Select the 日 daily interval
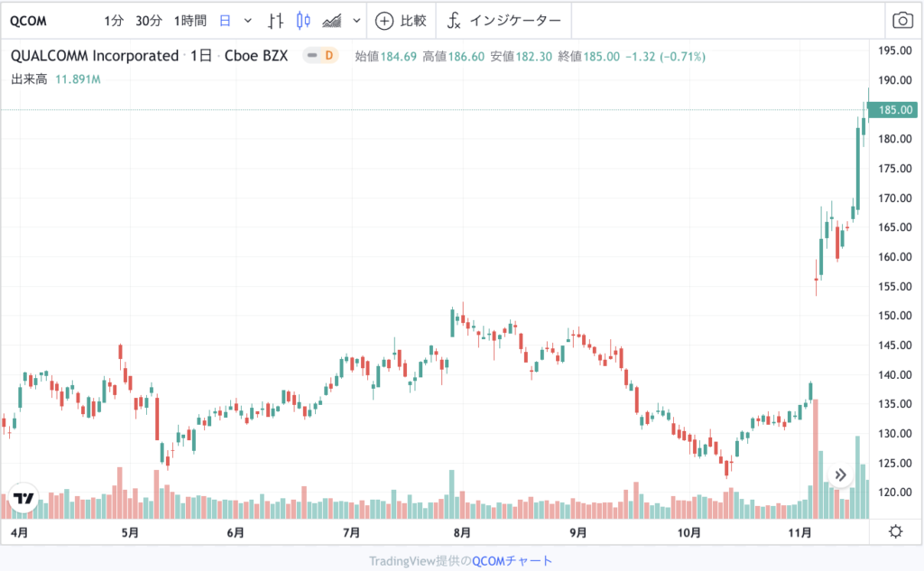 [x=225, y=22]
